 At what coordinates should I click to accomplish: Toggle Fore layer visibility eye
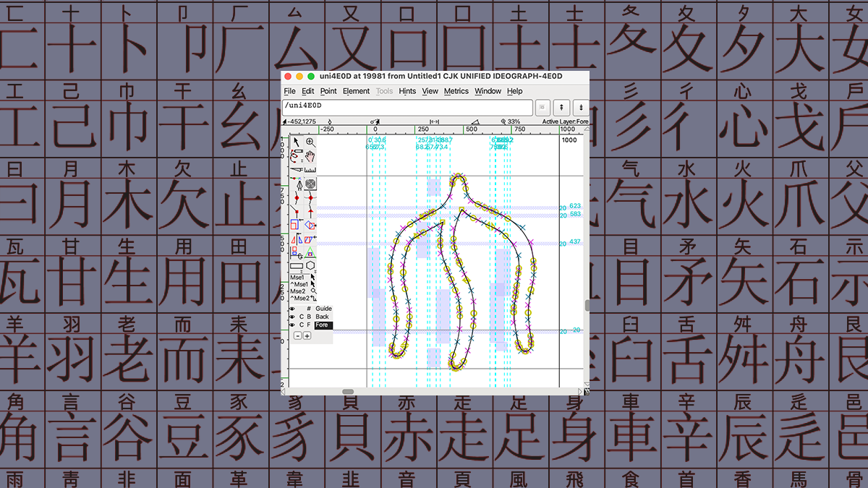click(292, 325)
